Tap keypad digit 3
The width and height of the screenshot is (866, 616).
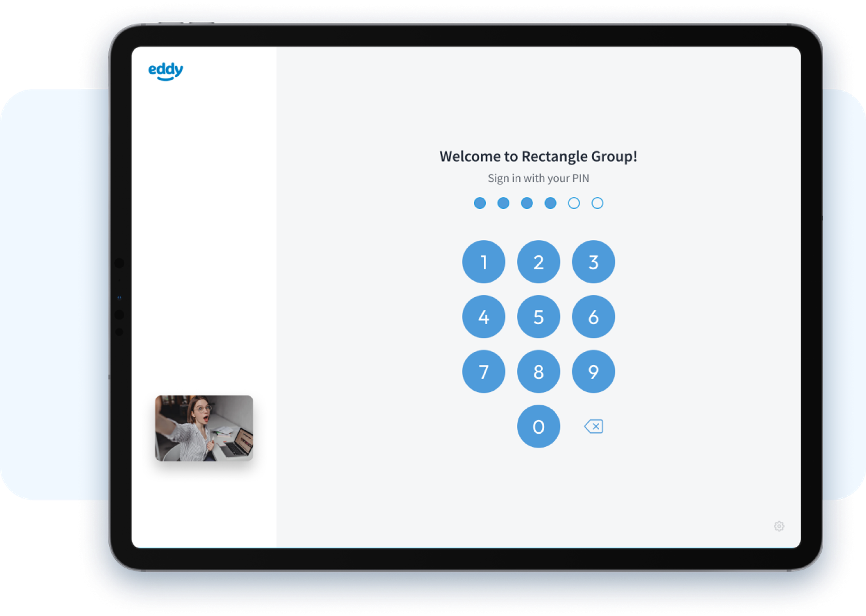point(593,262)
